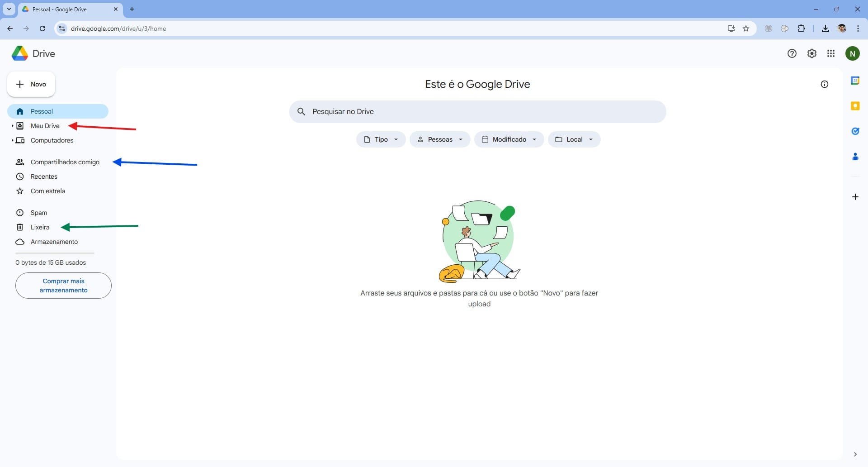Screen dimensions: 868x467
Task: Open the Tipo filter dropdown
Action: pyautogui.click(x=381, y=139)
